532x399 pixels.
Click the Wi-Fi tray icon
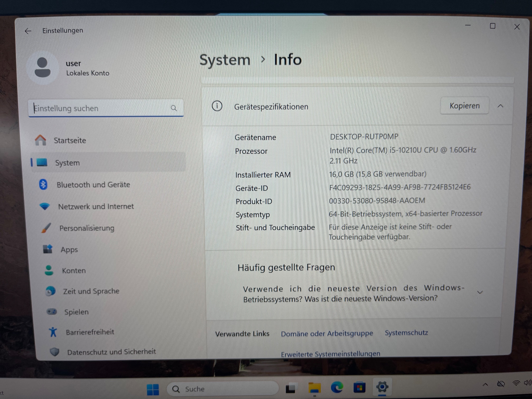tap(516, 383)
